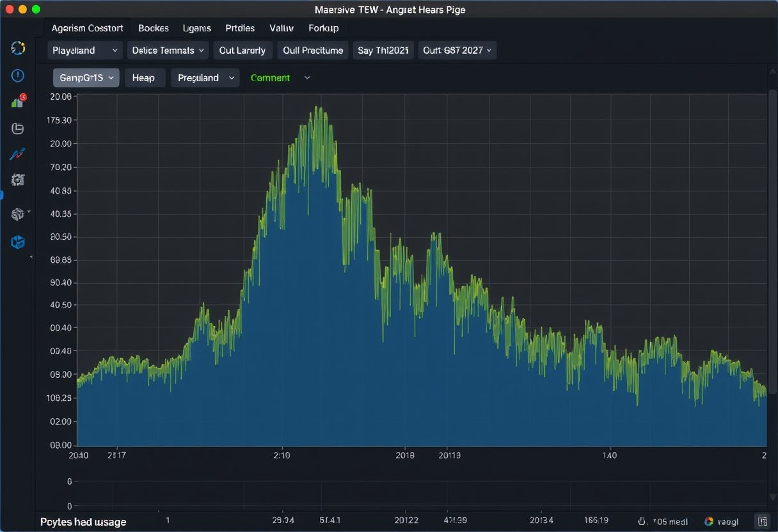Open the panel icon at the status bar's end
This screenshot has width=778, height=532.
762,522
